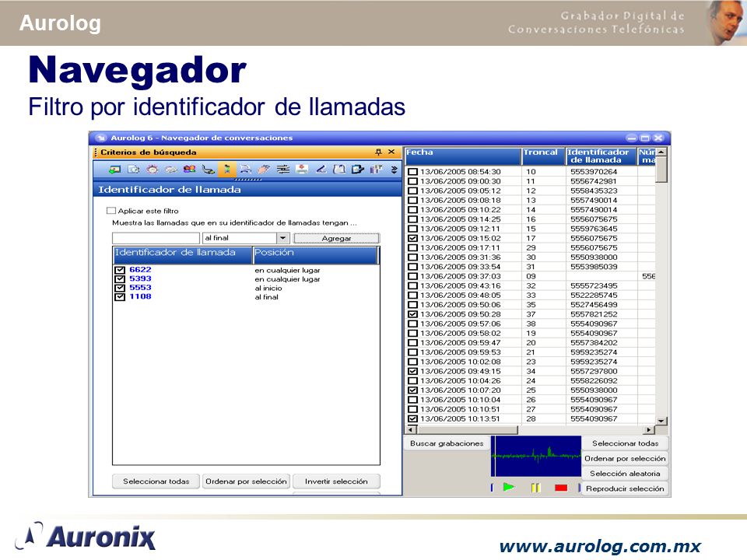This screenshot has height=560, width=747.
Task: Click Seleccionar todas beside the waveform
Action: pyautogui.click(x=625, y=443)
